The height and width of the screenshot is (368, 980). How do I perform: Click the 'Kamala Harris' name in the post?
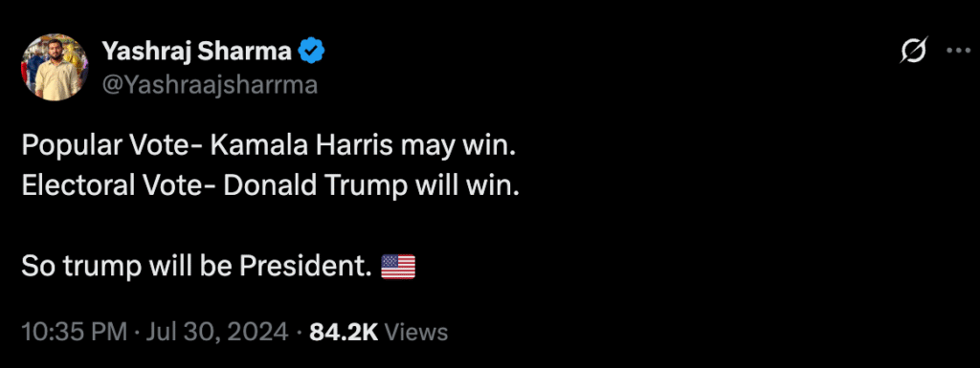301,145
